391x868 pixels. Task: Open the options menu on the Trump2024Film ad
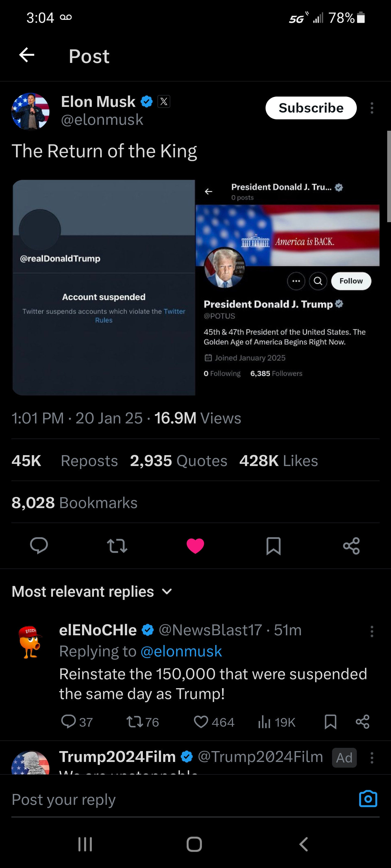point(372,758)
